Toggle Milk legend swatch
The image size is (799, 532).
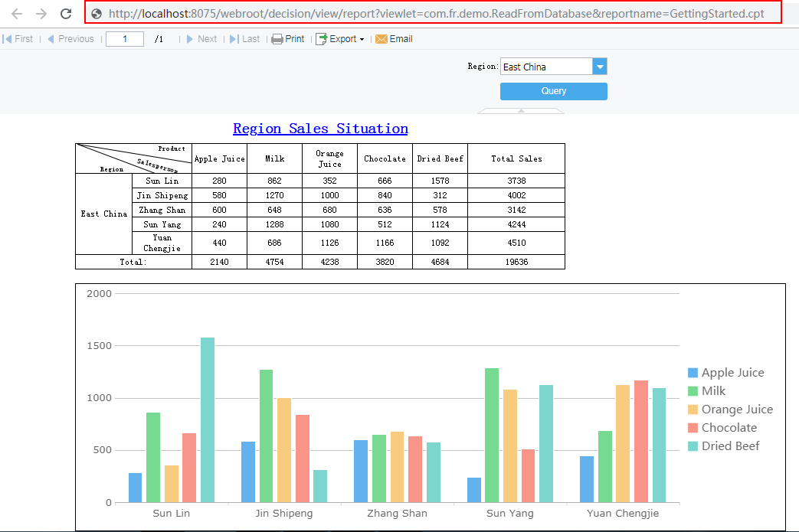pos(693,391)
